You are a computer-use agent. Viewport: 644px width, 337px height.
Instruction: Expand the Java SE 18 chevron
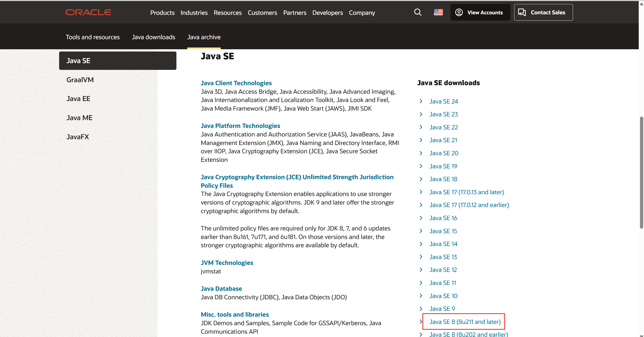[x=421, y=179]
